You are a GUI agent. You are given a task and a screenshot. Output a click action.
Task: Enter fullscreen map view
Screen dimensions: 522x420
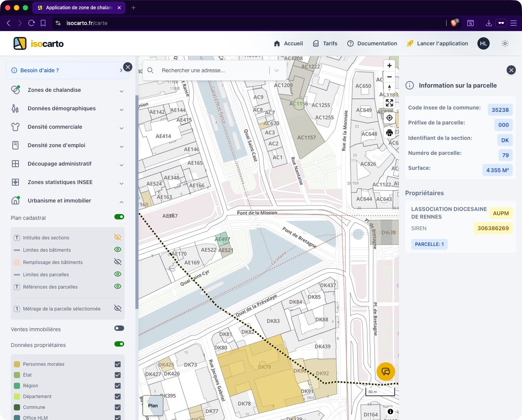(389, 103)
